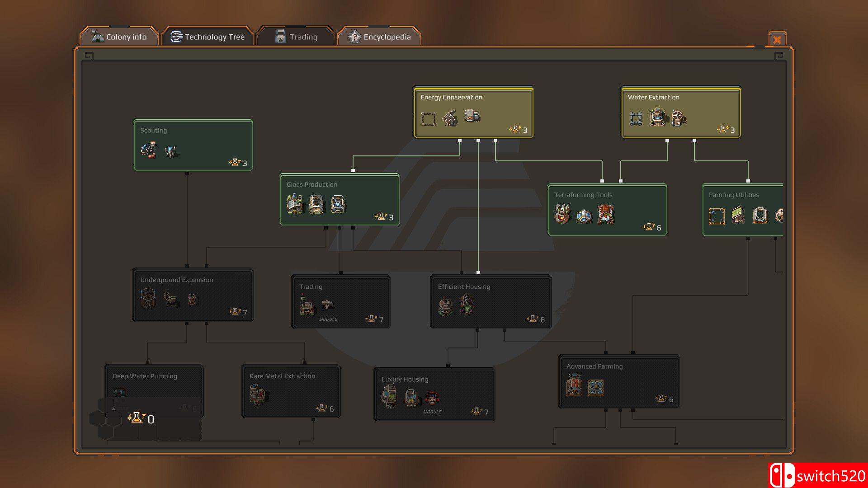868x488 pixels.
Task: Open the Trading tab
Action: [296, 37]
